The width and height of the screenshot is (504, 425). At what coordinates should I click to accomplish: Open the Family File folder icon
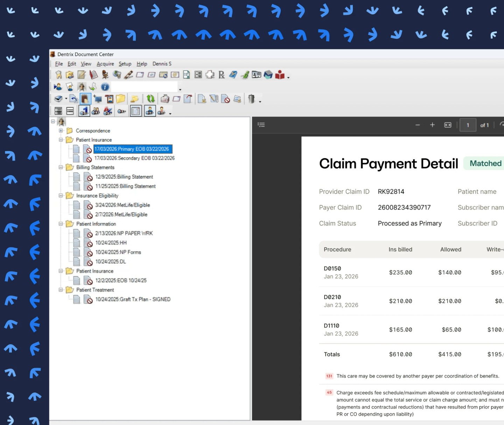(70, 75)
